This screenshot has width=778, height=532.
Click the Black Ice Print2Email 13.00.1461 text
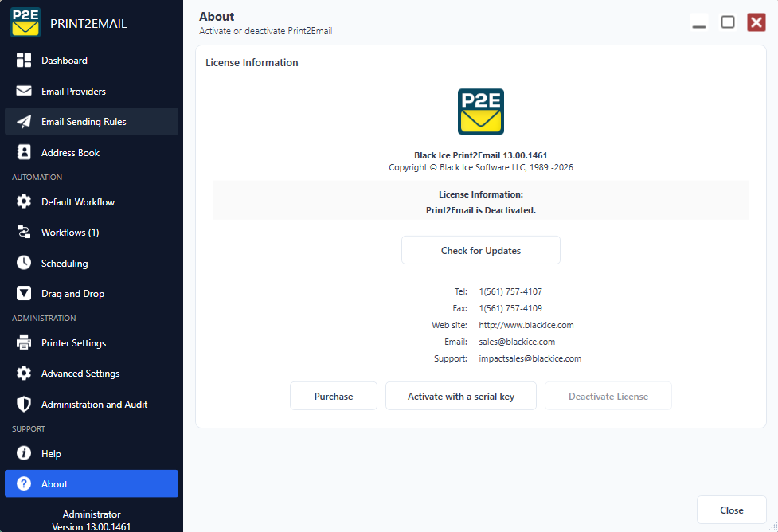tap(481, 155)
